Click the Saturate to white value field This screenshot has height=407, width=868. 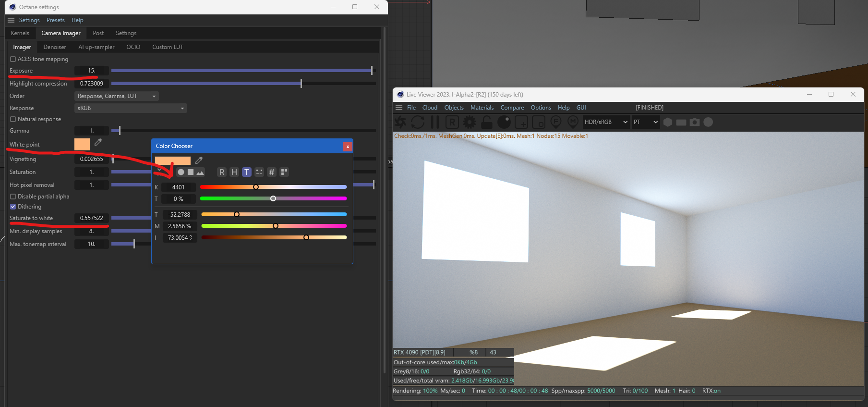tap(92, 218)
